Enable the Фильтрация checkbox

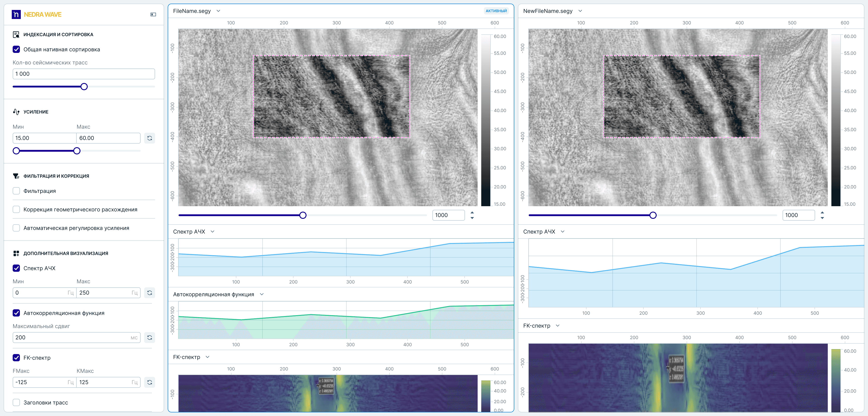point(16,191)
